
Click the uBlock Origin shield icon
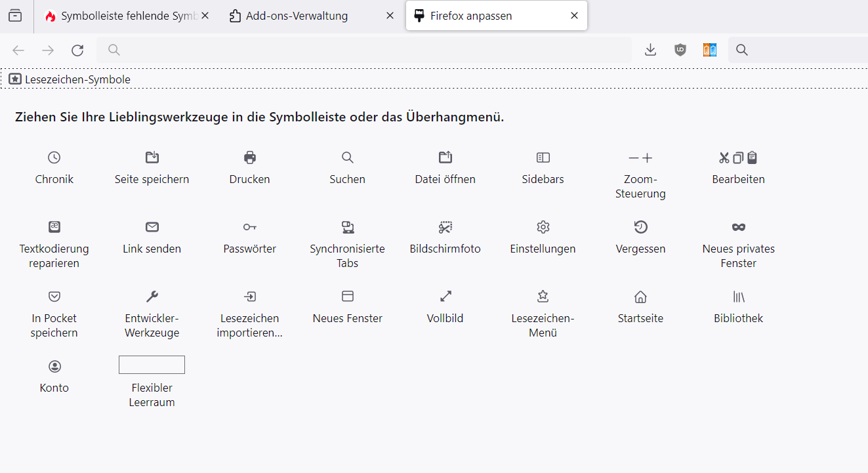pyautogui.click(x=680, y=50)
